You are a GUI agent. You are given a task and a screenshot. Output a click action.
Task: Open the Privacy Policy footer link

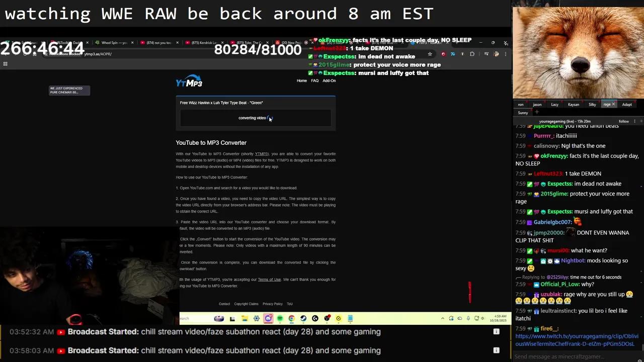click(x=272, y=304)
